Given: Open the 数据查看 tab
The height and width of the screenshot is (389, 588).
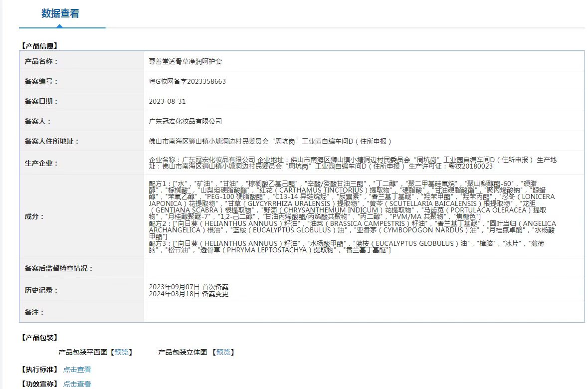Looking at the screenshot, I should point(60,13).
